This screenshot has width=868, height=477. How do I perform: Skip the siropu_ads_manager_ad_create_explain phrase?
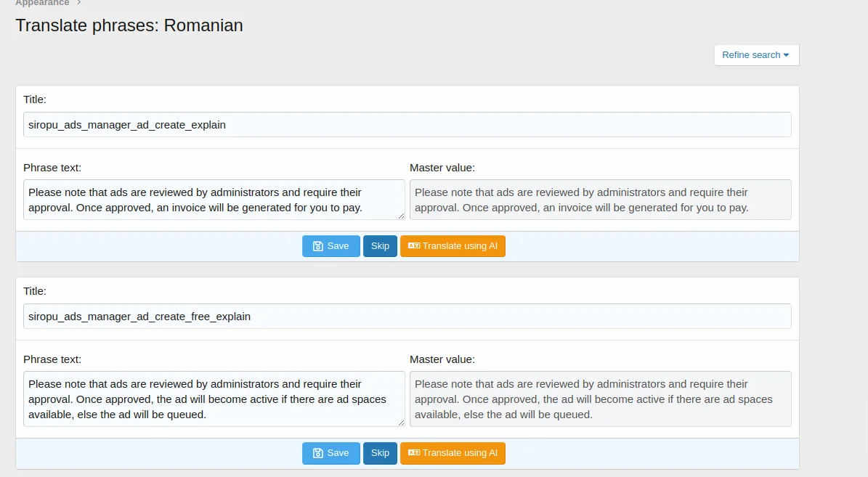pyautogui.click(x=380, y=246)
